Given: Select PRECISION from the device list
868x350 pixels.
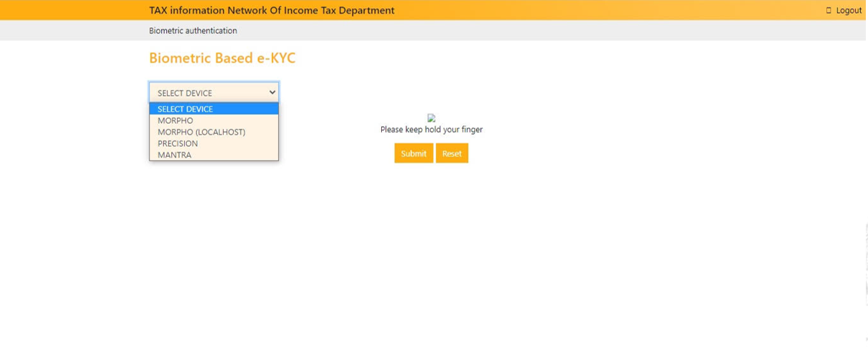Looking at the screenshot, I should [214, 143].
